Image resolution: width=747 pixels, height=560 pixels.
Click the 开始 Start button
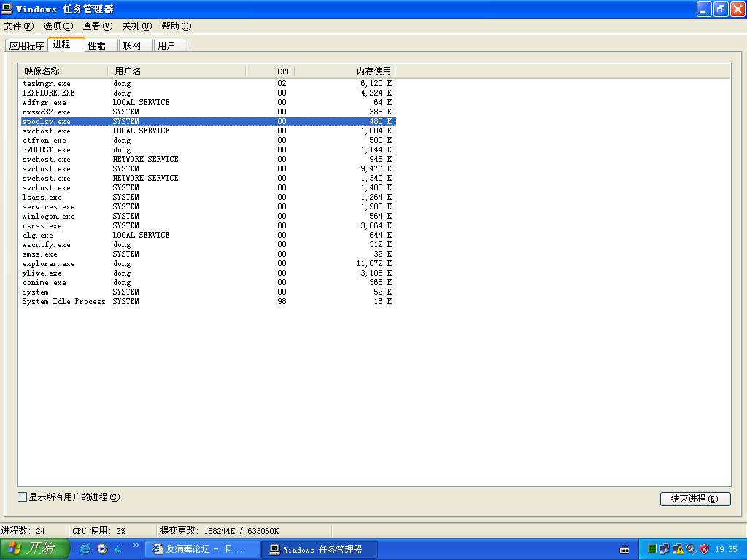[35, 549]
